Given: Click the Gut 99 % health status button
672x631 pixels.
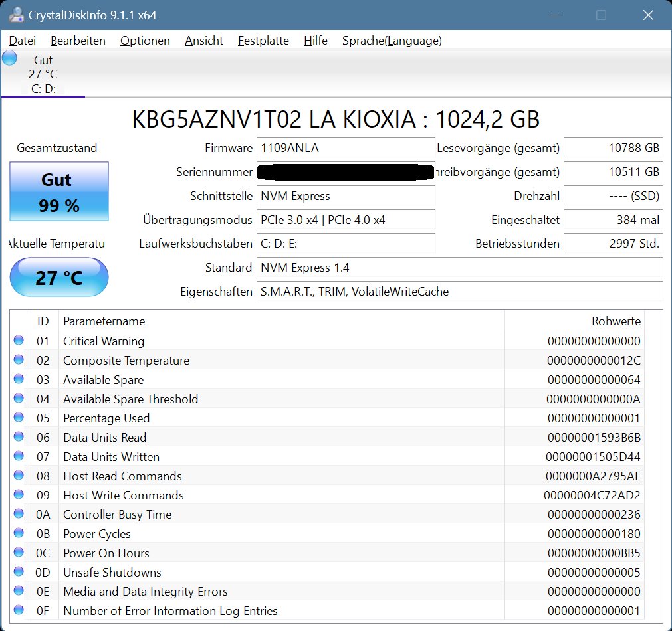Looking at the screenshot, I should click(x=58, y=191).
